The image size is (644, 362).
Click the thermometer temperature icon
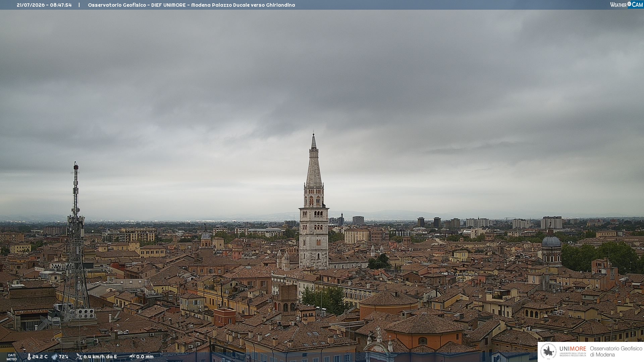[x=29, y=357]
